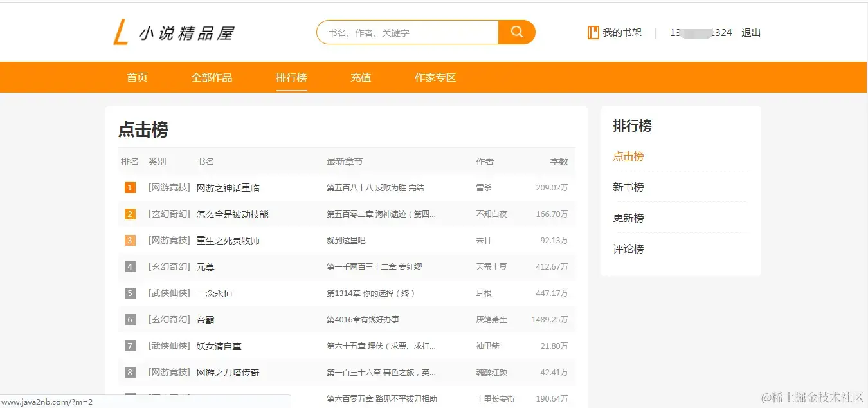Open 首页 in the navigation bar
This screenshot has width=868, height=408.
click(137, 77)
